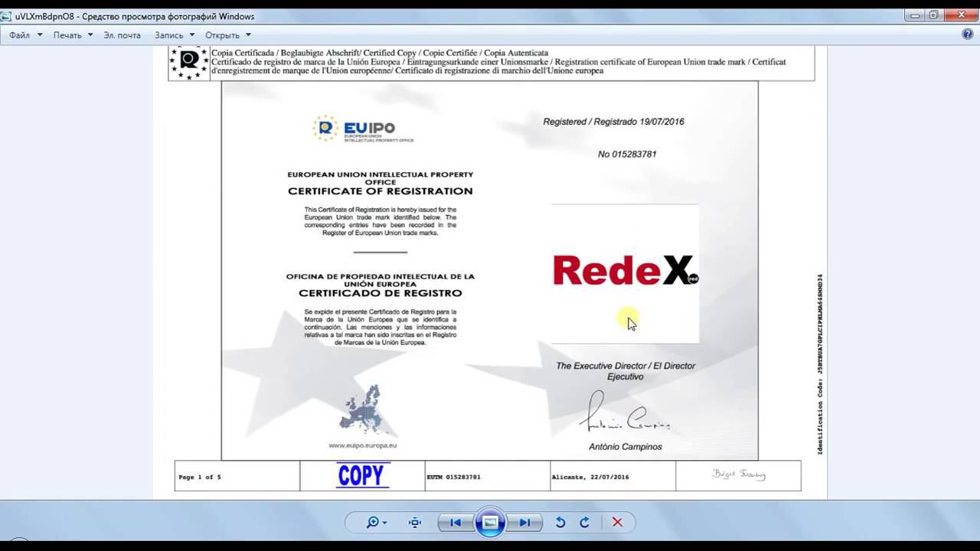Viewport: 980px width, 551px height.
Task: Click the fit to window icon
Action: click(x=415, y=523)
